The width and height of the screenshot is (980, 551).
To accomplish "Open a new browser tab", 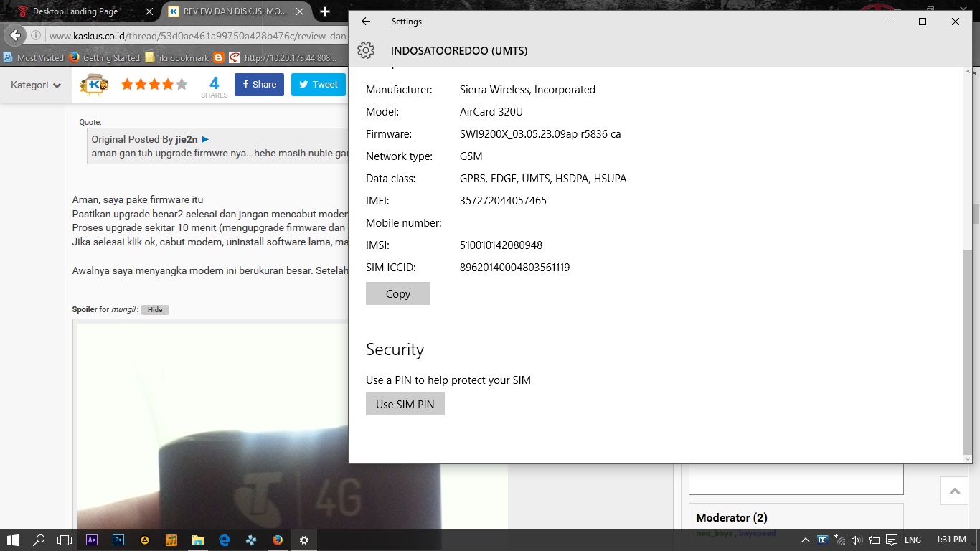I will click(325, 11).
